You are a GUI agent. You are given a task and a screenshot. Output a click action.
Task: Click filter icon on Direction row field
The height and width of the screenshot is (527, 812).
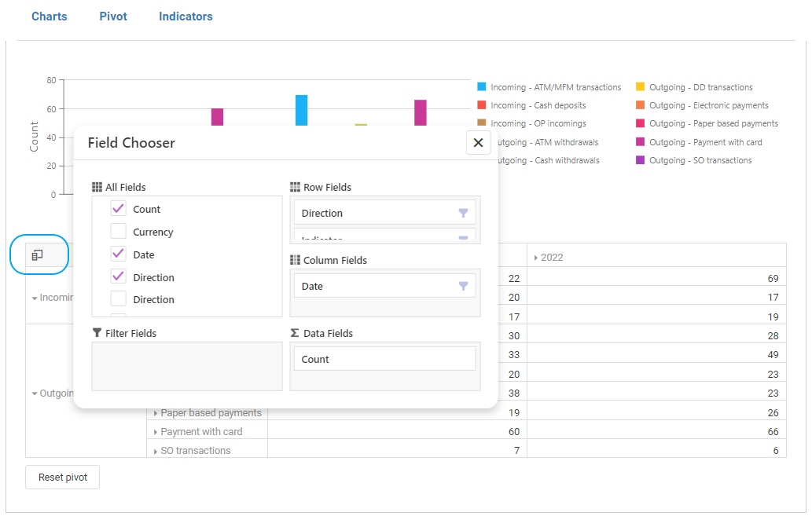click(463, 213)
